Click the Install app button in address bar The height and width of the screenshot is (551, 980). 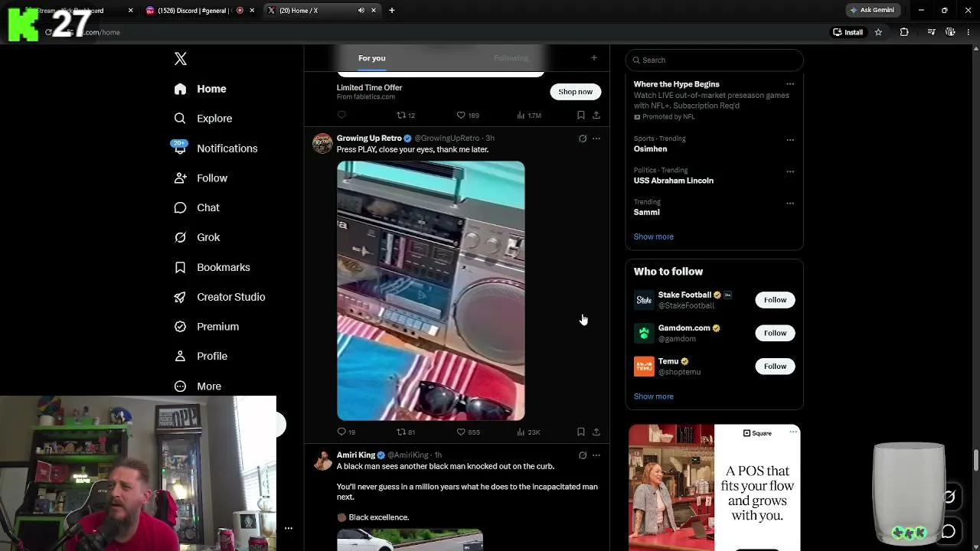[848, 32]
